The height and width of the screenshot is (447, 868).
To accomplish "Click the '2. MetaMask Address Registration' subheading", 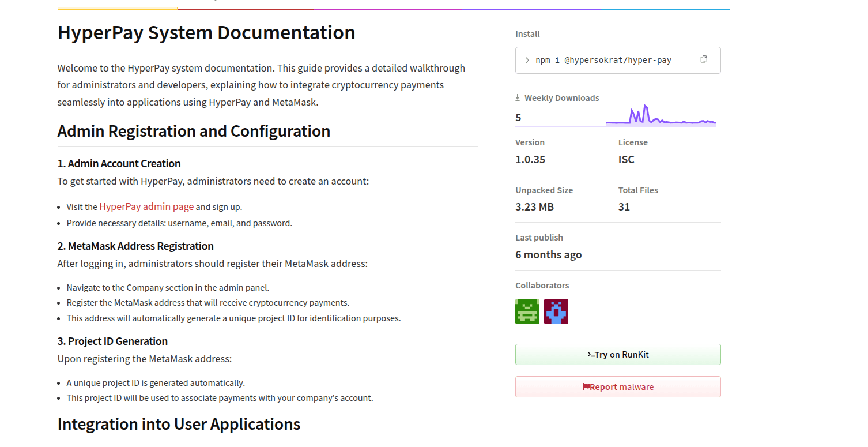I will pos(135,246).
